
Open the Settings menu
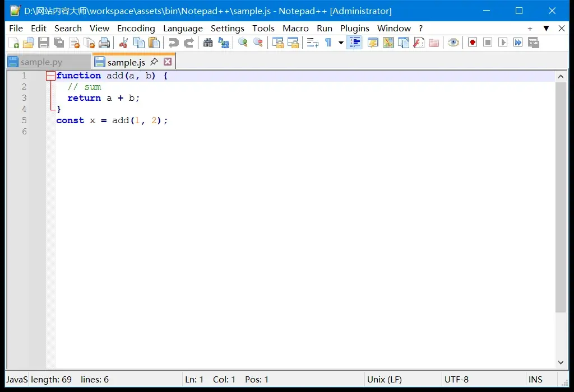click(228, 28)
